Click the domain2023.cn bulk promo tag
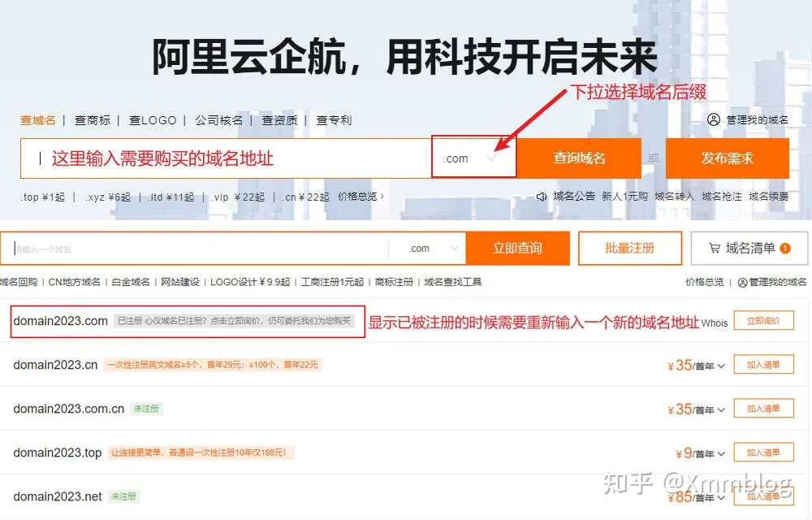 [x=212, y=365]
